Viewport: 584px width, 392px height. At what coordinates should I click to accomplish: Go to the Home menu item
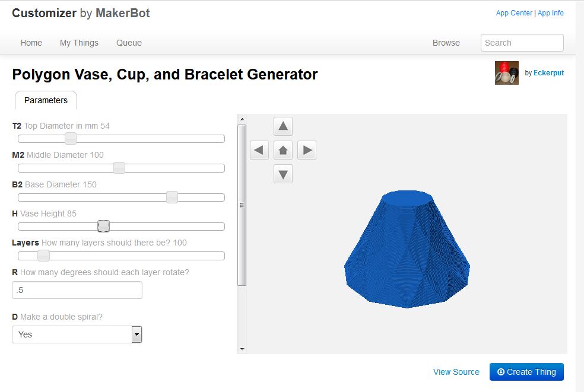31,43
